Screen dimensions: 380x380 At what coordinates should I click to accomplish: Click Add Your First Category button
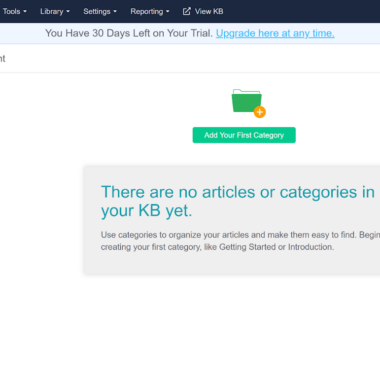click(244, 135)
